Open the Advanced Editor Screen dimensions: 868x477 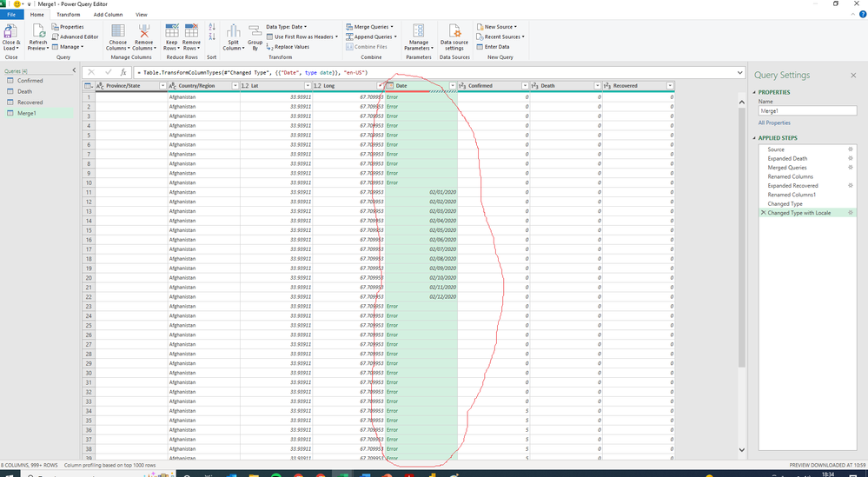[76, 36]
